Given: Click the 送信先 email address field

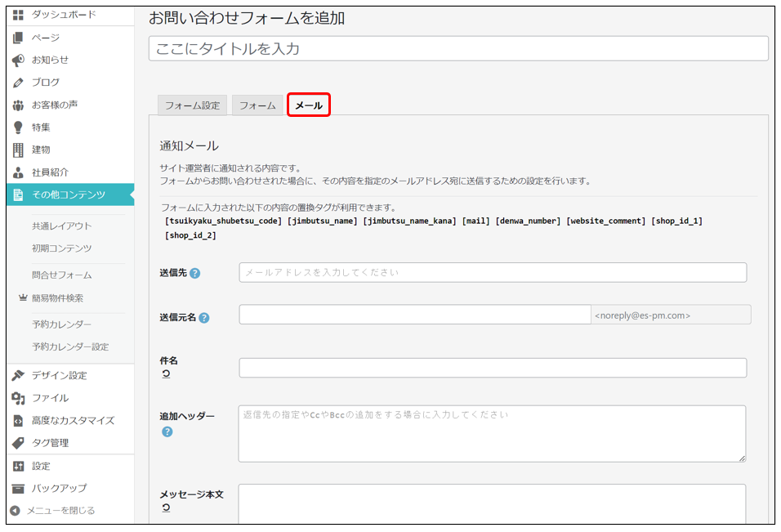Looking at the screenshot, I should (x=493, y=272).
